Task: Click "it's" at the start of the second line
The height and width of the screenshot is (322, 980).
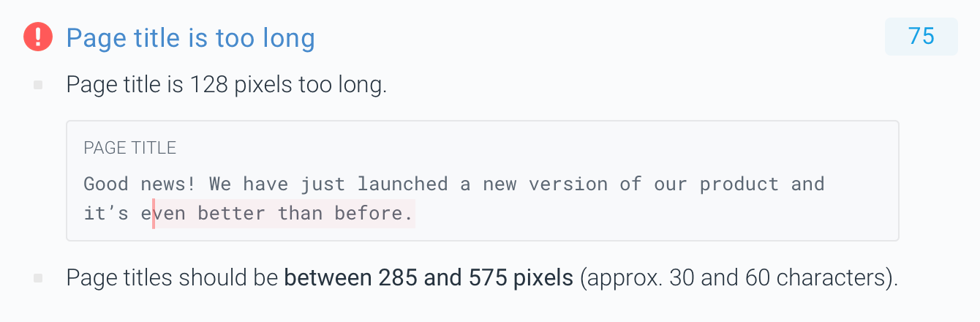Action: coord(106,214)
